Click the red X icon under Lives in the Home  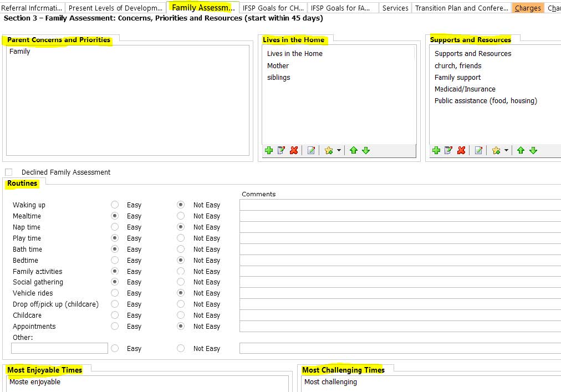(x=294, y=150)
